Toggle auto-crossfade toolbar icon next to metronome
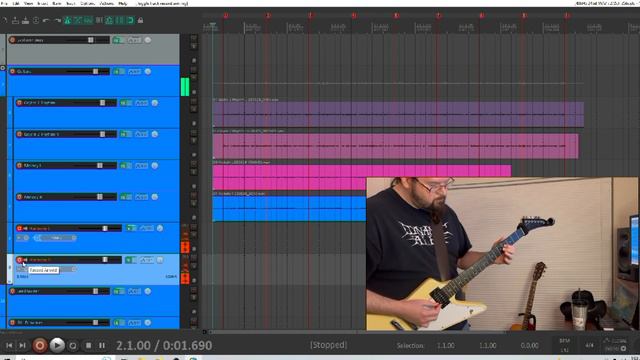This screenshot has height=360, width=640. coord(78,20)
